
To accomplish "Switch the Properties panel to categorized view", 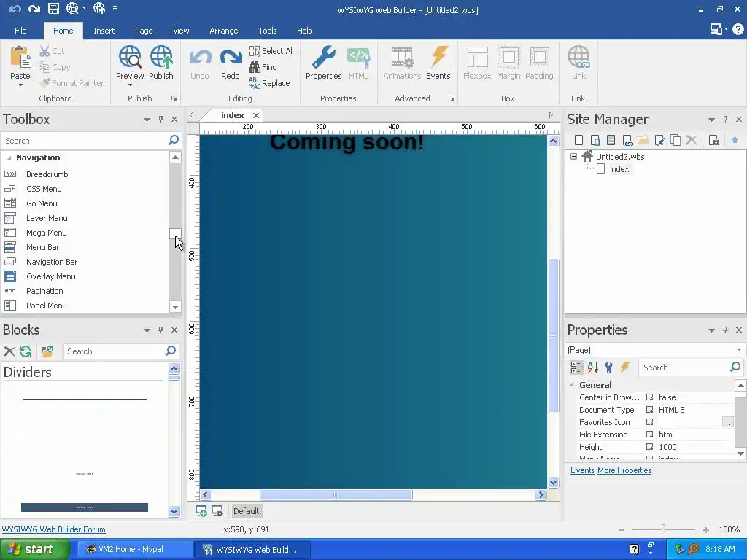I will pyautogui.click(x=576, y=367).
